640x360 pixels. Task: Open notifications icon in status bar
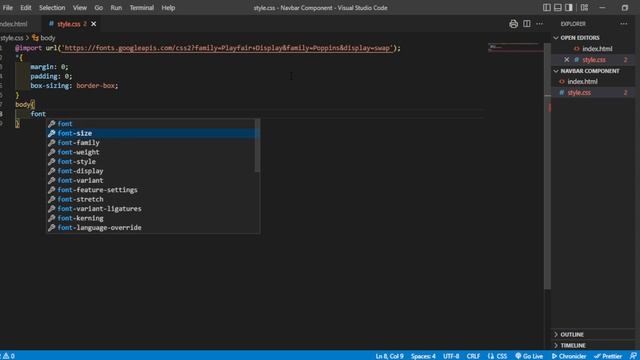[633, 356]
